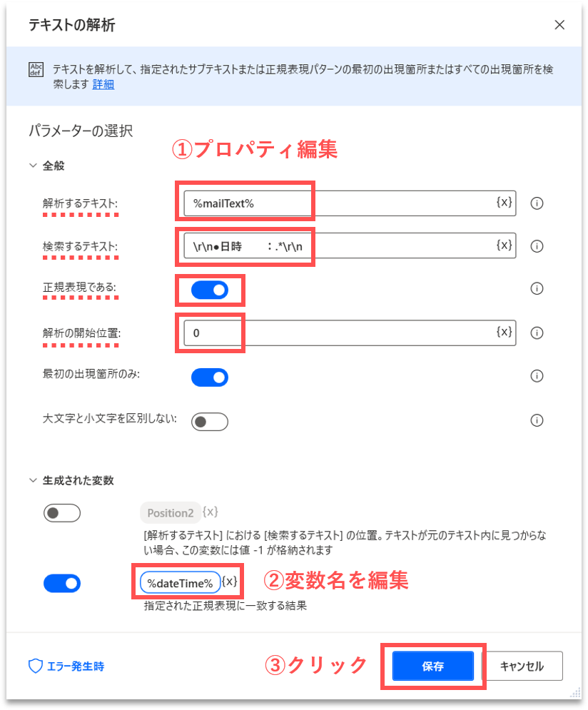The width and height of the screenshot is (588, 710).
Task: Show info for 最初の出現箇所のみ option
Action: [537, 376]
